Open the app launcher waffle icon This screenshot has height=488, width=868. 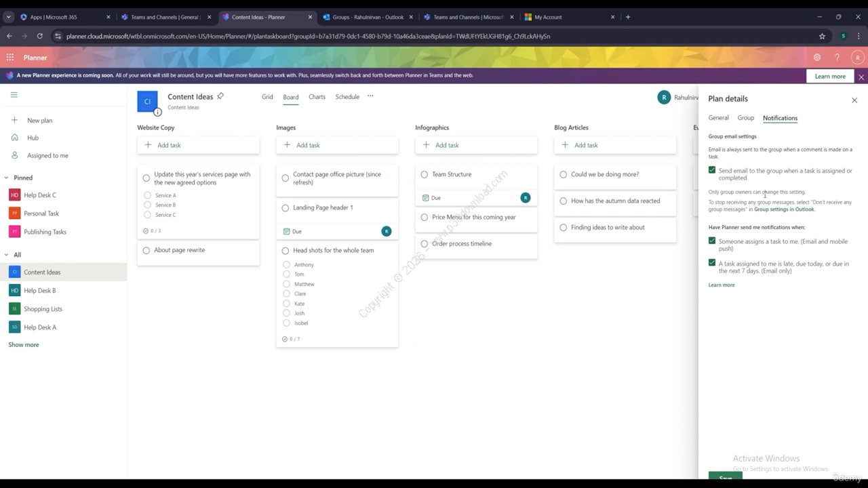(x=10, y=58)
